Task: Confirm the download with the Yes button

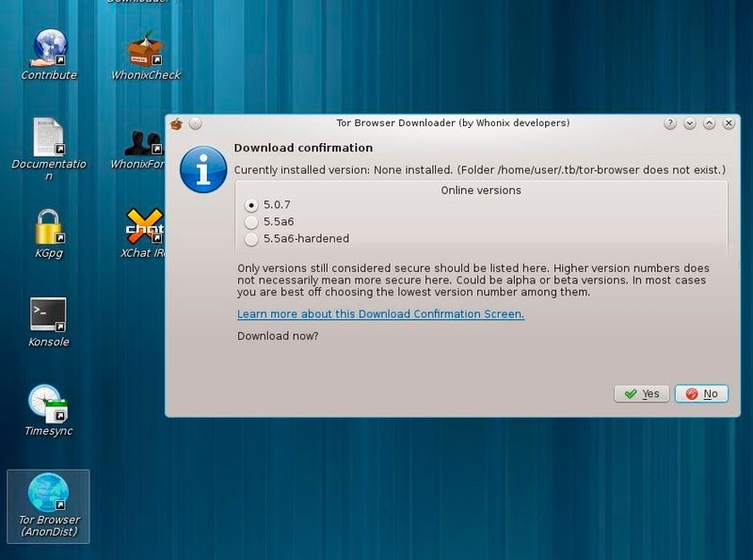Action: coord(642,393)
